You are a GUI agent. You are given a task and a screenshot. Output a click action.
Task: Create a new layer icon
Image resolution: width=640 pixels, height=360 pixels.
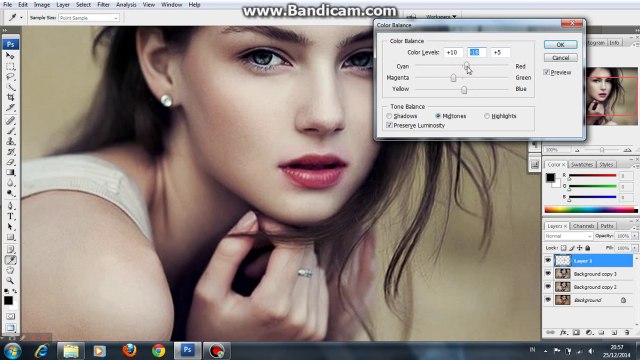click(614, 333)
